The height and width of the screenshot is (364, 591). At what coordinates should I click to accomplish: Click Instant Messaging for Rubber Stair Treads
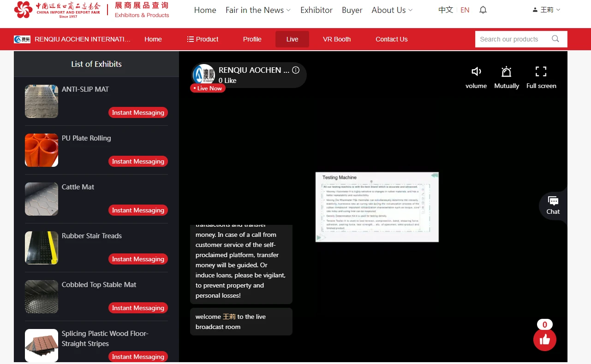click(138, 259)
